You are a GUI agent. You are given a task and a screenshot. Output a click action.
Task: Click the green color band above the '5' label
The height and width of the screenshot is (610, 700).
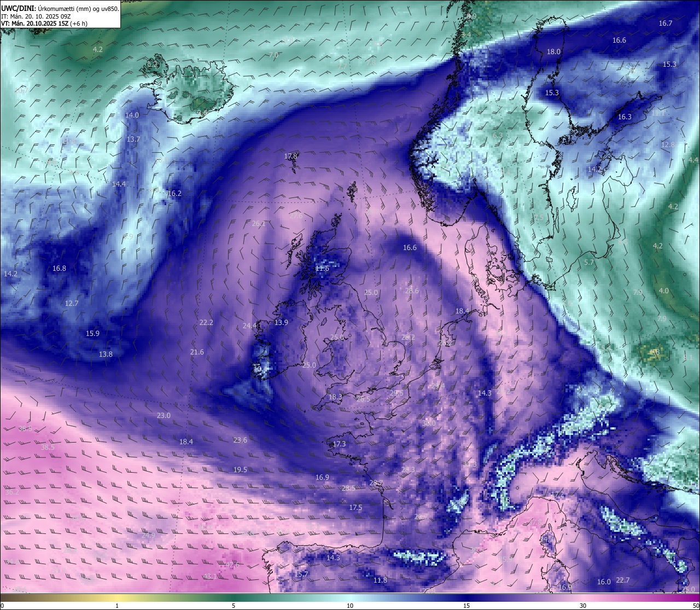click(x=234, y=597)
